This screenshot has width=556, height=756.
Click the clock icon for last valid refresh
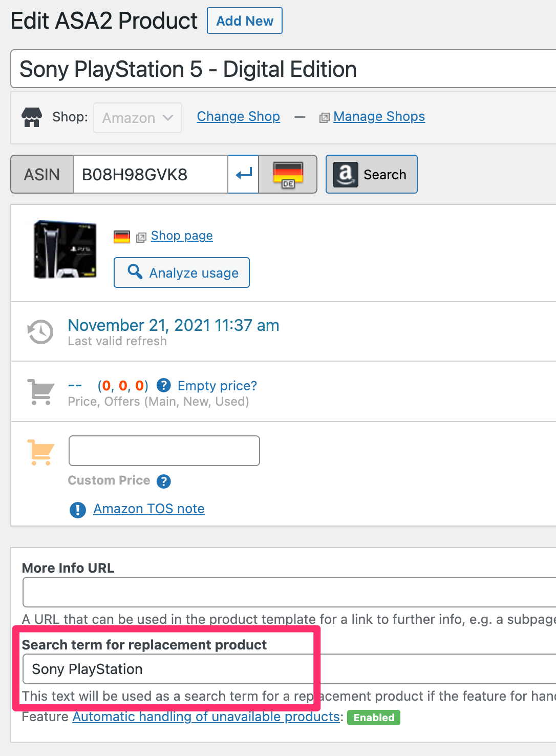(39, 332)
